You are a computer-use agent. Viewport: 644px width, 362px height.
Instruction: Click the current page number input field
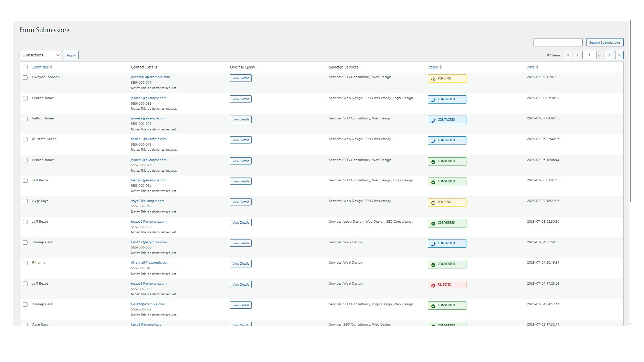pyautogui.click(x=589, y=55)
